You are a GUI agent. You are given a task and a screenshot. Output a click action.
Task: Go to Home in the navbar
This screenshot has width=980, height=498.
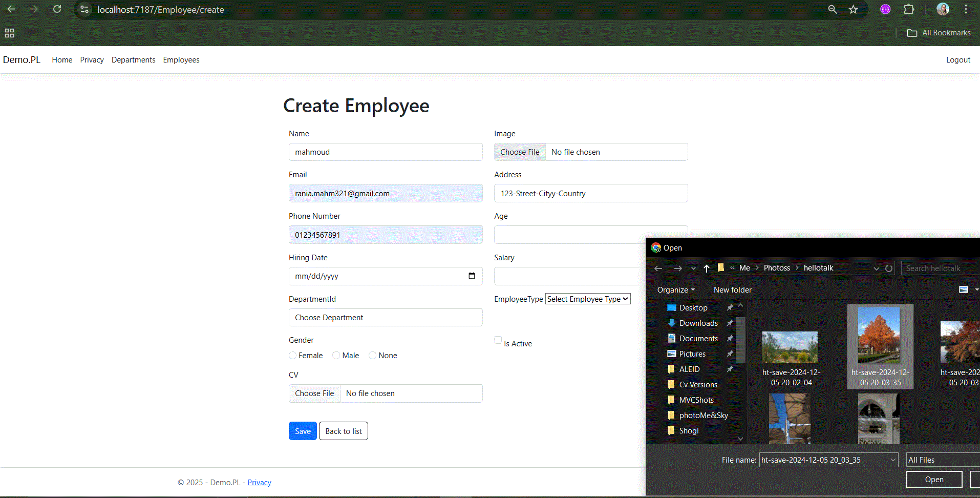62,60
